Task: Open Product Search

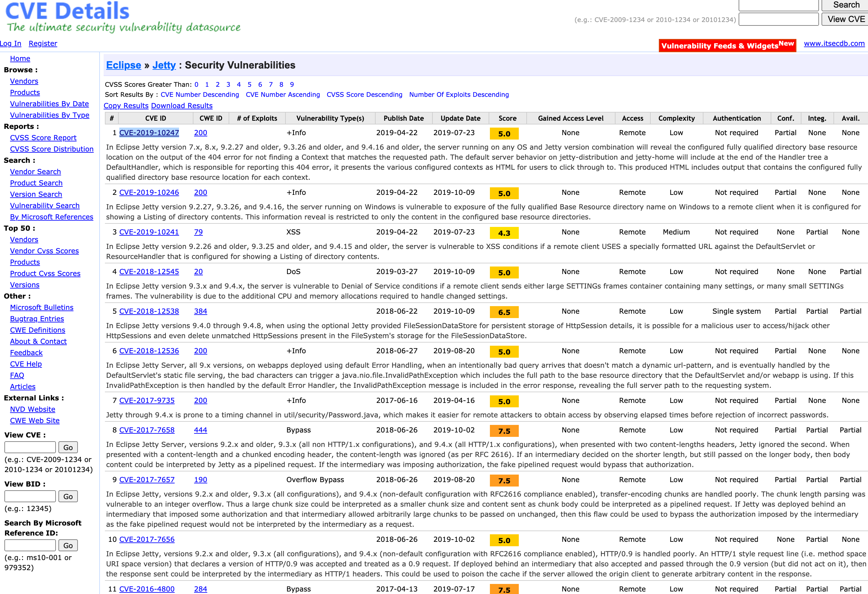Action: (x=36, y=183)
